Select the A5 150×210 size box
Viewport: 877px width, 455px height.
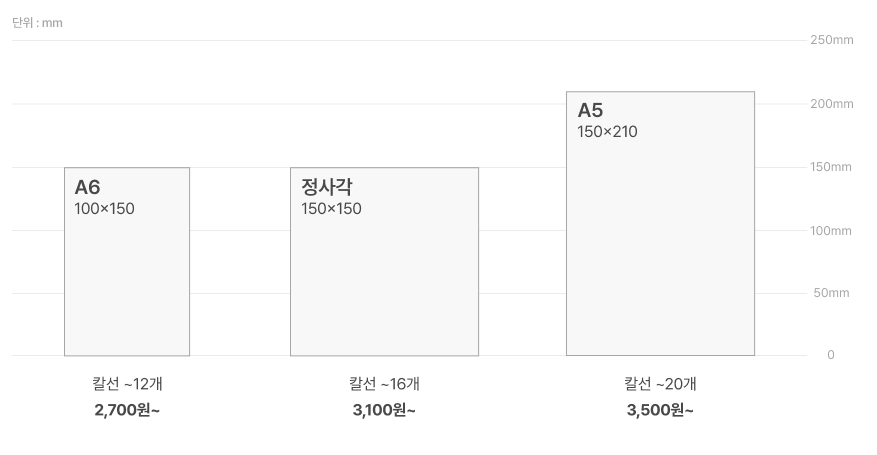tap(661, 224)
